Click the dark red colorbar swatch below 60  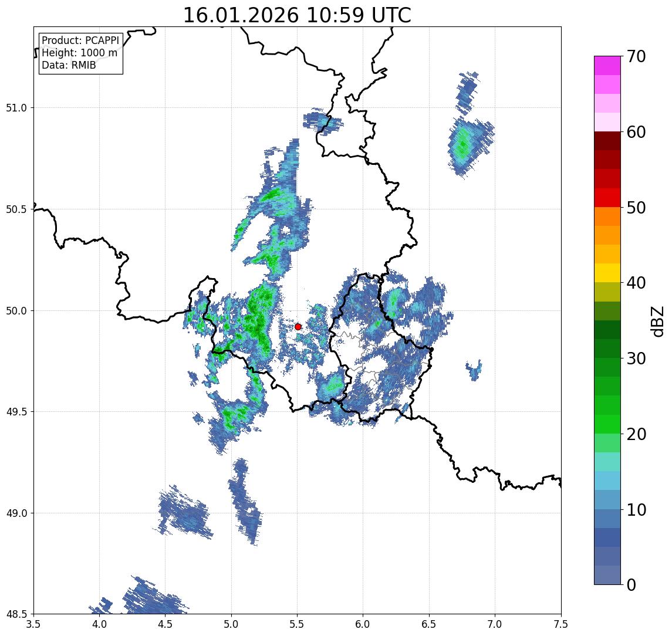[607, 141]
